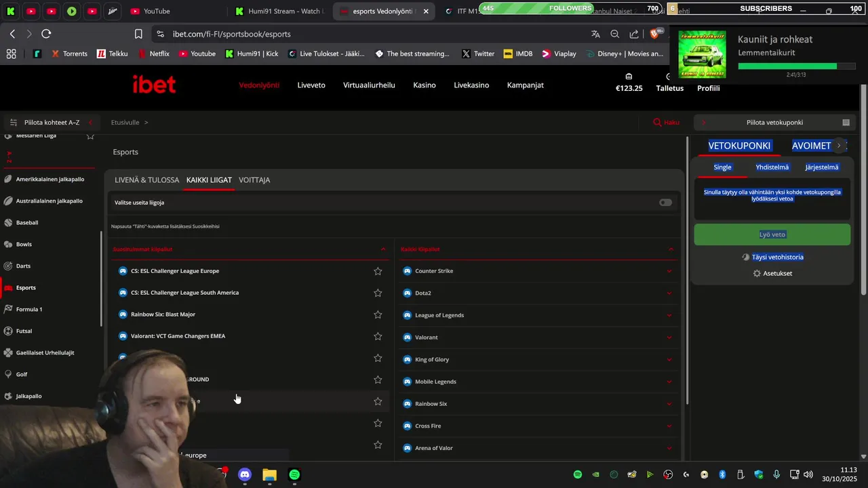
Task: Expand the Mobile Legends category
Action: coord(669,382)
